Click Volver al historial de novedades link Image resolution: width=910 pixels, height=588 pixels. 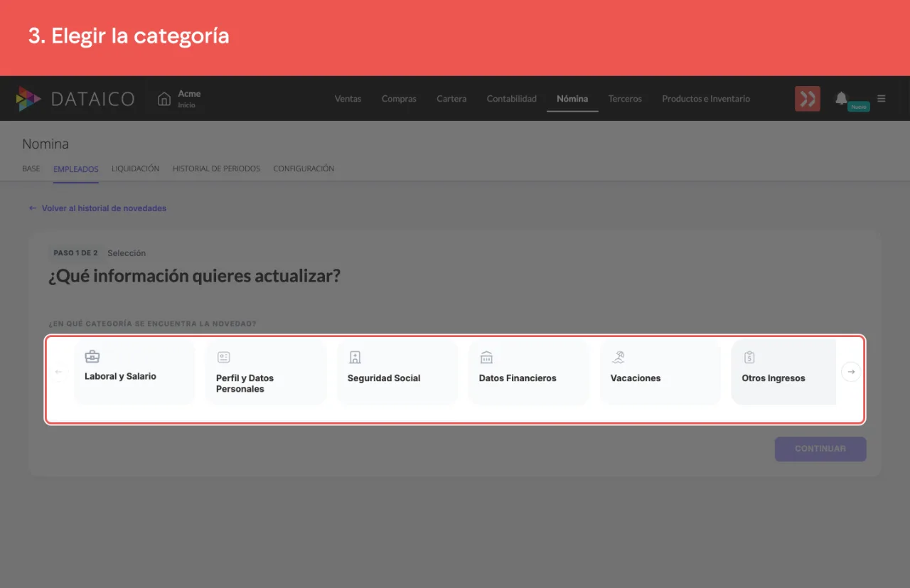click(97, 208)
